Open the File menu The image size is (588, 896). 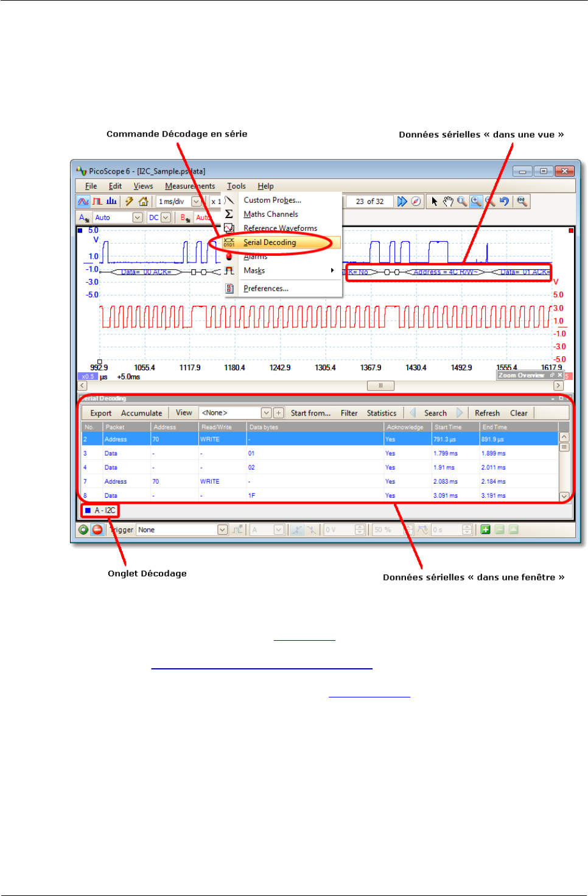click(x=91, y=186)
